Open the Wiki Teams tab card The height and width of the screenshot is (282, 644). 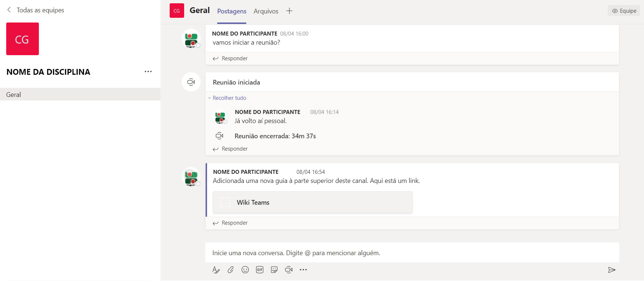(x=312, y=203)
